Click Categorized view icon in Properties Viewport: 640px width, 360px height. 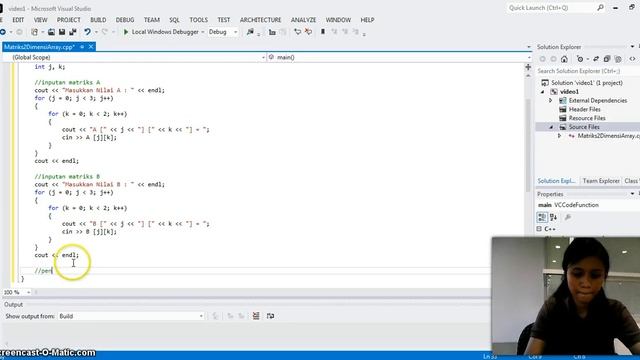pyautogui.click(x=542, y=217)
